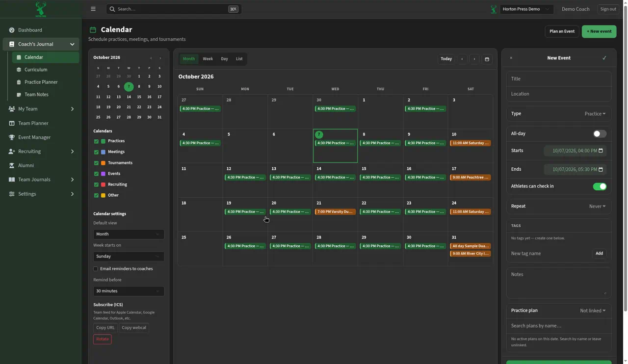Viewport: 628px width, 364px height.
Task: Open the Repeat dropdown
Action: [597, 206]
